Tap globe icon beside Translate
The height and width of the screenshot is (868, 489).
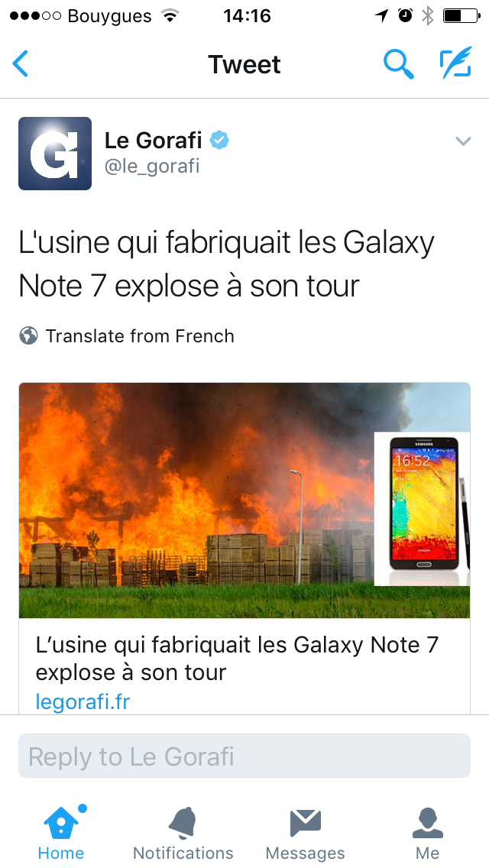coord(28,335)
